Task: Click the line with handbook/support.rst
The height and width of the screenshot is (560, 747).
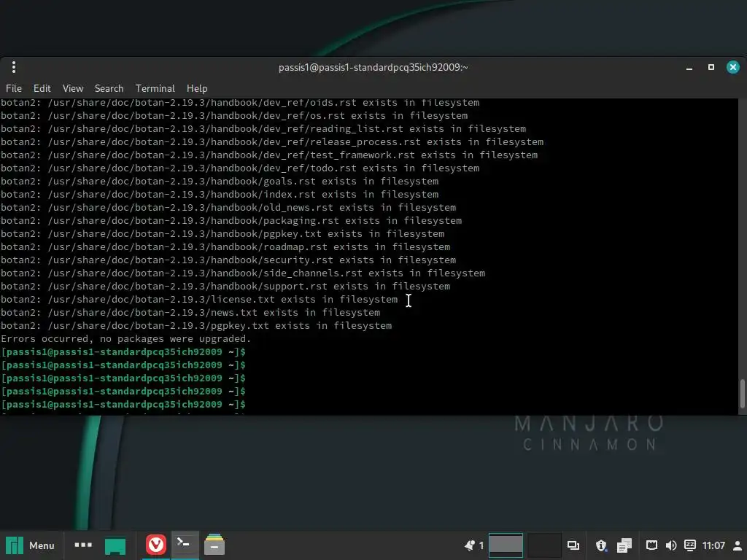Action: click(x=225, y=287)
